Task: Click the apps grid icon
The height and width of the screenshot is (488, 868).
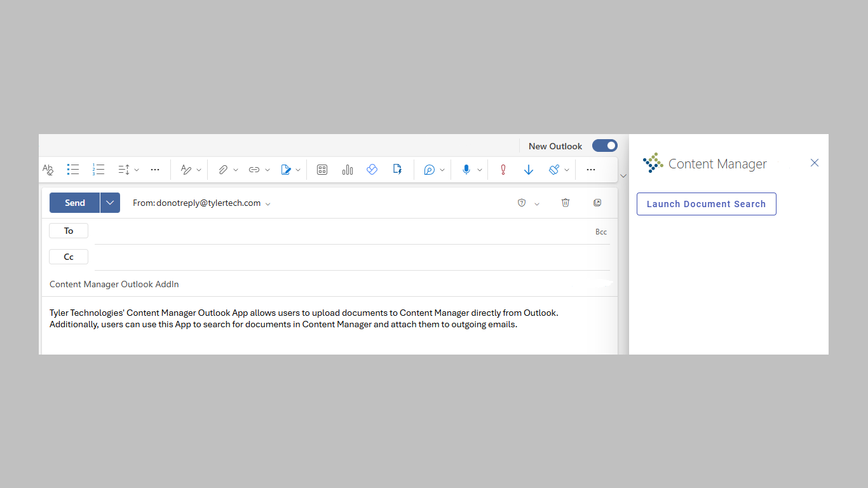Action: (x=322, y=170)
